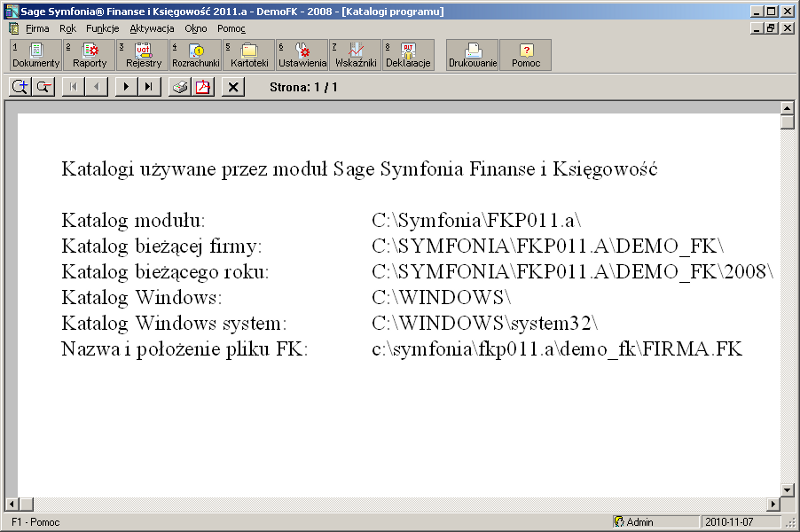Open the Kartoteki folder icon
Image resolution: width=800 pixels, height=532 pixels.
[249, 55]
